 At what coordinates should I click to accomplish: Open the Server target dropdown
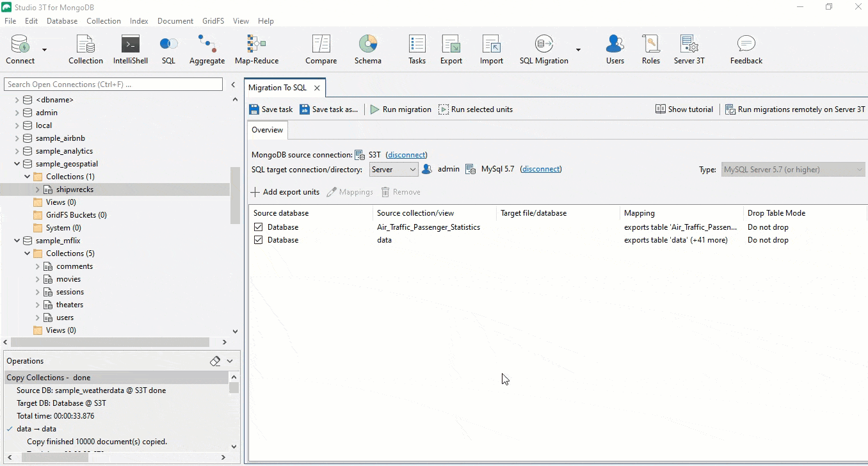394,170
